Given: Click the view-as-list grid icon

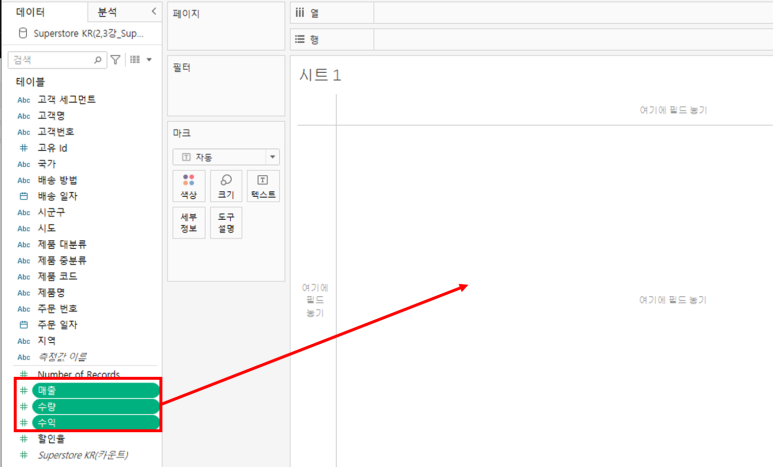Looking at the screenshot, I should coord(135,60).
